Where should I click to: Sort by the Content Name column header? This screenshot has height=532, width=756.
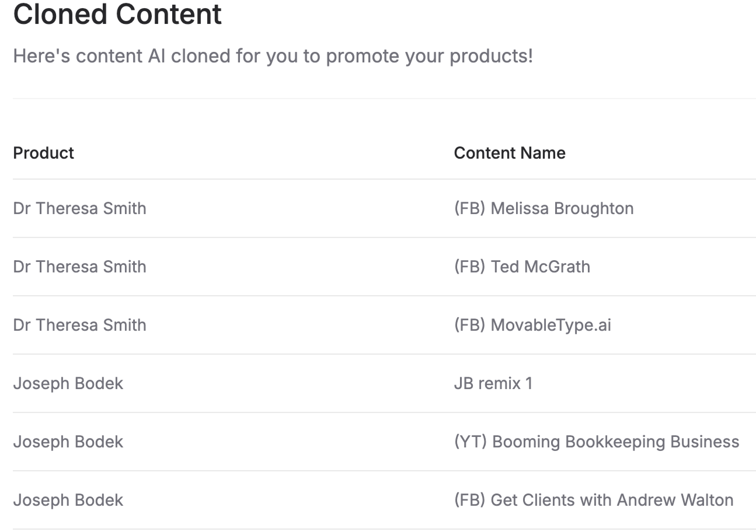[x=510, y=153]
